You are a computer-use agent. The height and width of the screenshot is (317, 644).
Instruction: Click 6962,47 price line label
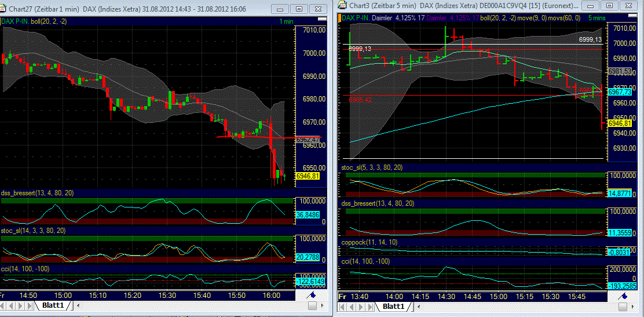point(308,140)
